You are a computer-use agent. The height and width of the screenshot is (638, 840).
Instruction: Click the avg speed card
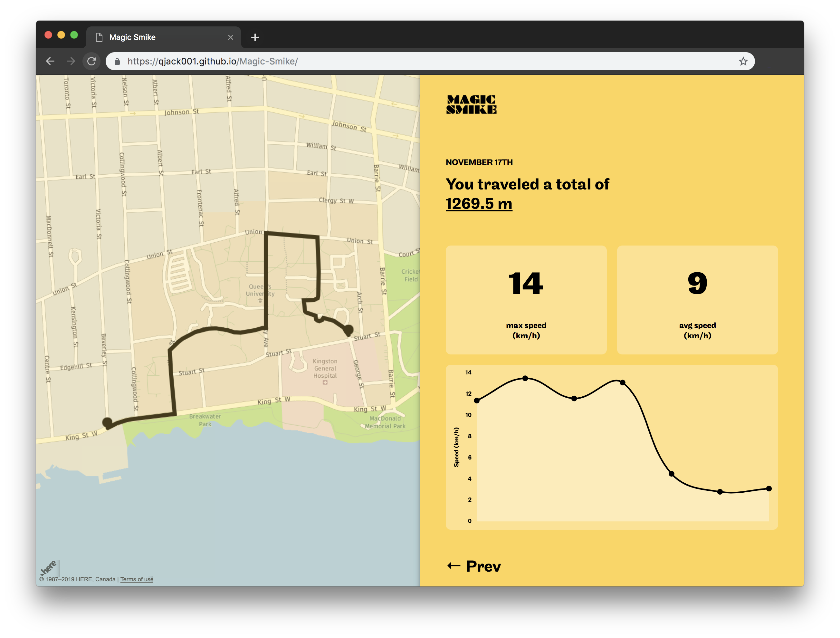pos(697,300)
